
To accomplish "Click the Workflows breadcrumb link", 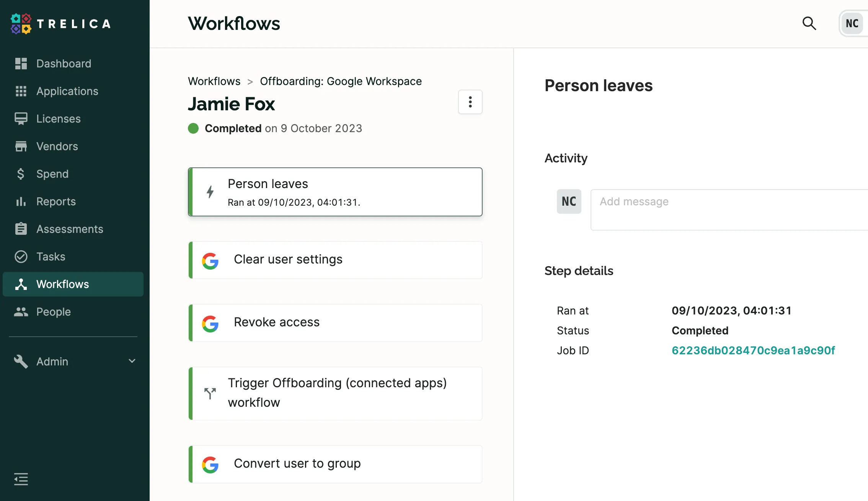I will (x=214, y=81).
